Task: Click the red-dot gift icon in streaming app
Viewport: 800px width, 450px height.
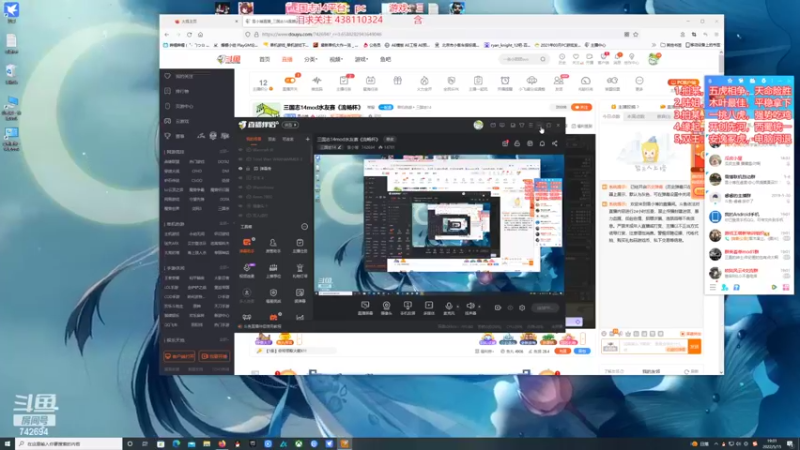Action: 505,143
